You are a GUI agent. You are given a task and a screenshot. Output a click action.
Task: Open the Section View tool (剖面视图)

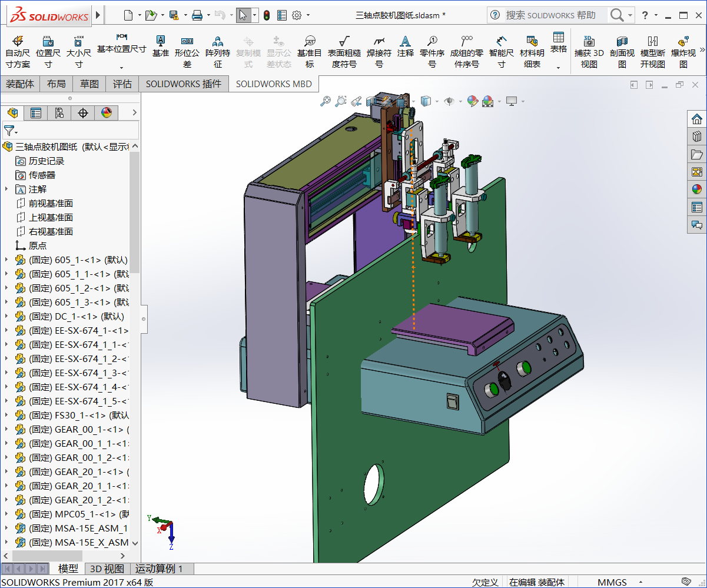pos(622,51)
